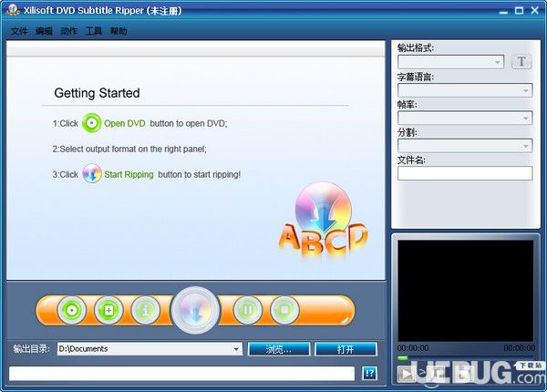Click the blue !? help icon
The width and height of the screenshot is (547, 392).
(x=369, y=373)
